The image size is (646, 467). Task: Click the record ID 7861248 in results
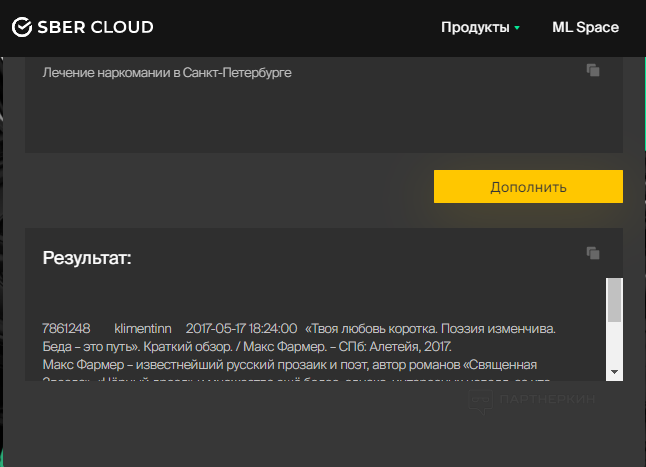tap(66, 328)
